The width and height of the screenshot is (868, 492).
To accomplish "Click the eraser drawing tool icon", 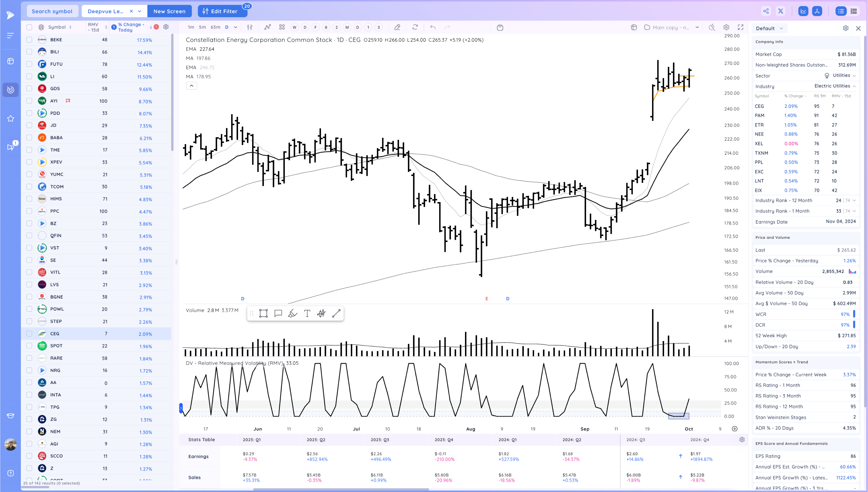I will pyautogui.click(x=397, y=27).
